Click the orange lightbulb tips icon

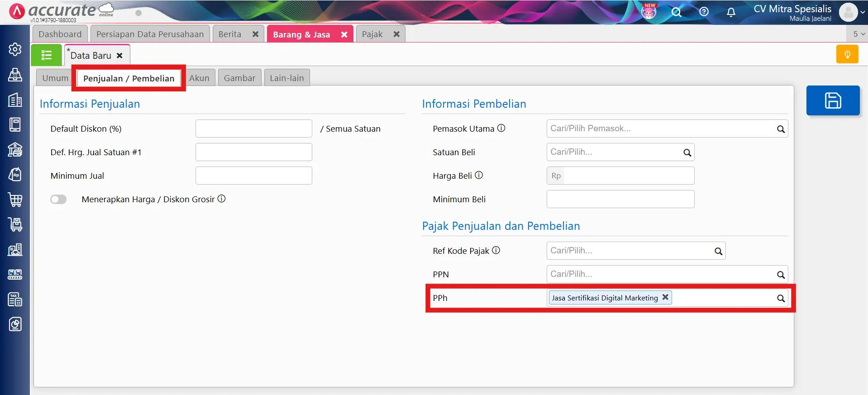click(847, 55)
